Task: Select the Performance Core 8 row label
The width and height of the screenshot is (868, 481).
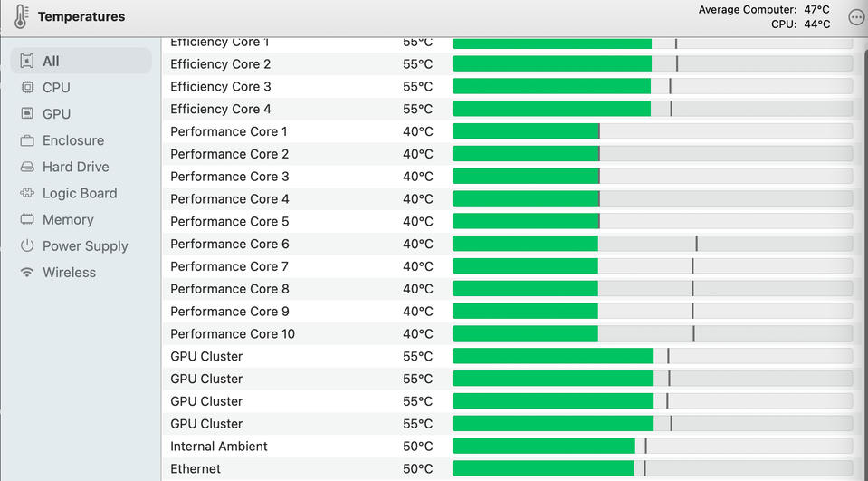Action: pyautogui.click(x=229, y=289)
